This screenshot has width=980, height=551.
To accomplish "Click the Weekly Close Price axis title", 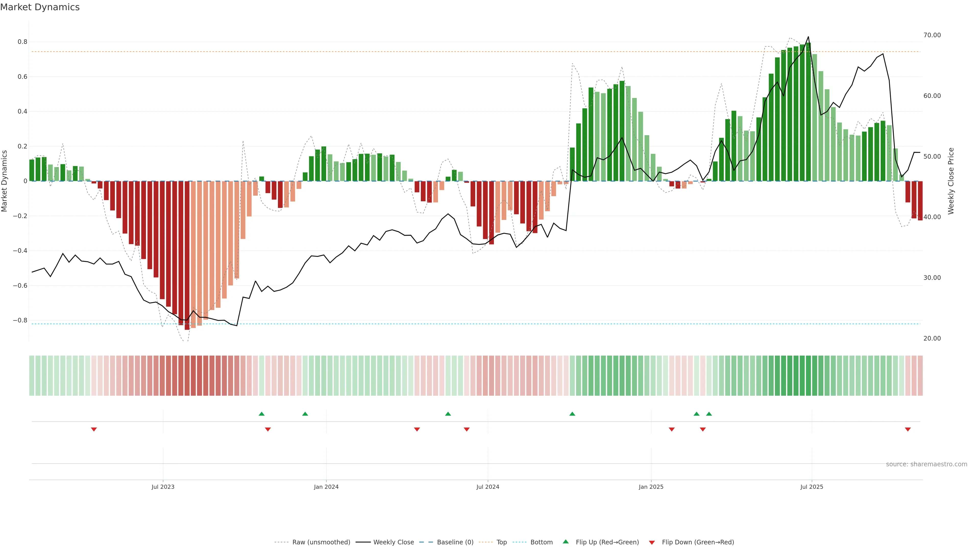I will 951,181.
